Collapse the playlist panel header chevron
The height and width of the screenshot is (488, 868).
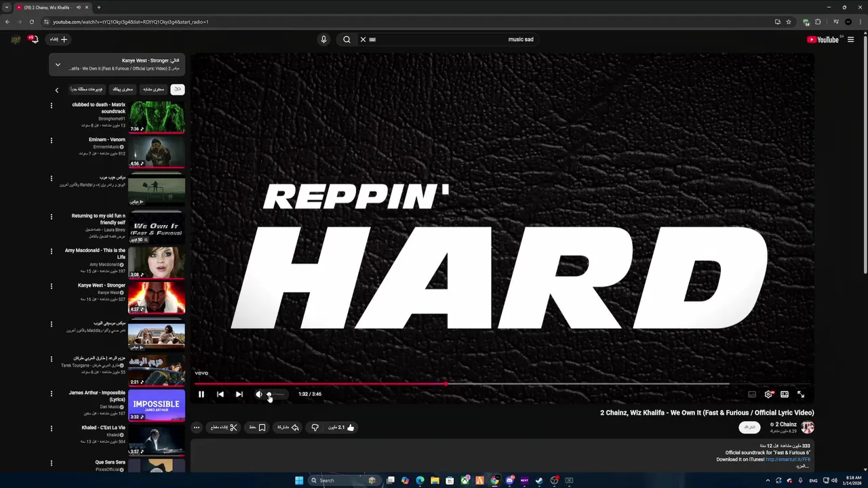pyautogui.click(x=58, y=64)
